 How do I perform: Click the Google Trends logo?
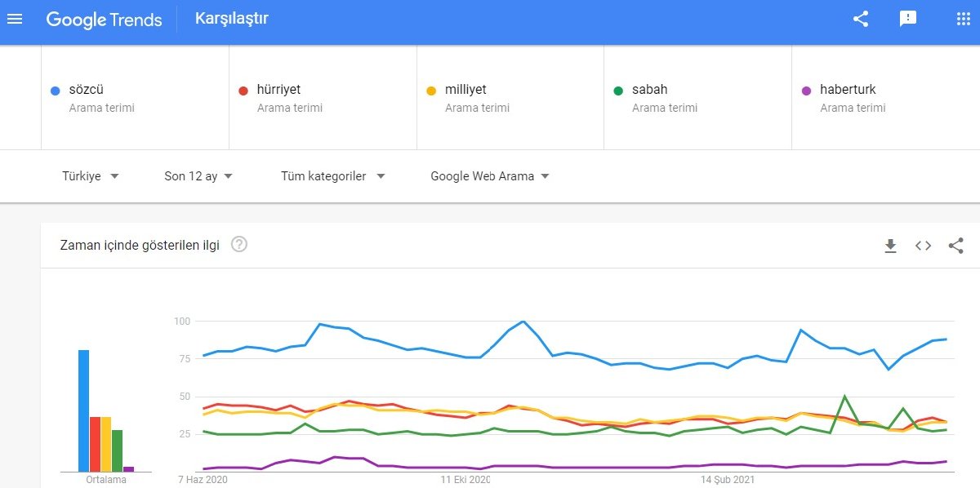click(x=104, y=20)
